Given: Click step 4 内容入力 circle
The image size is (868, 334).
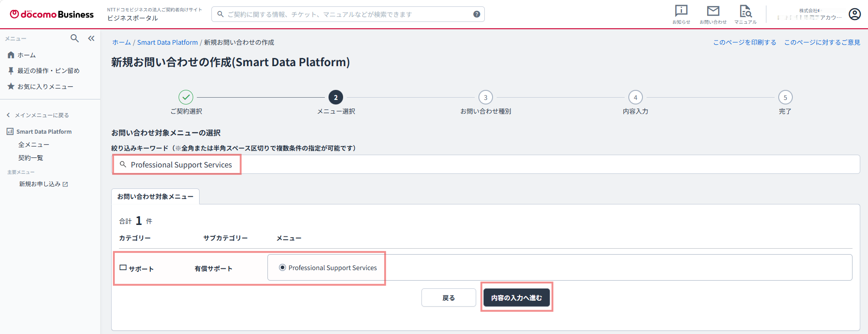Looking at the screenshot, I should (636, 97).
